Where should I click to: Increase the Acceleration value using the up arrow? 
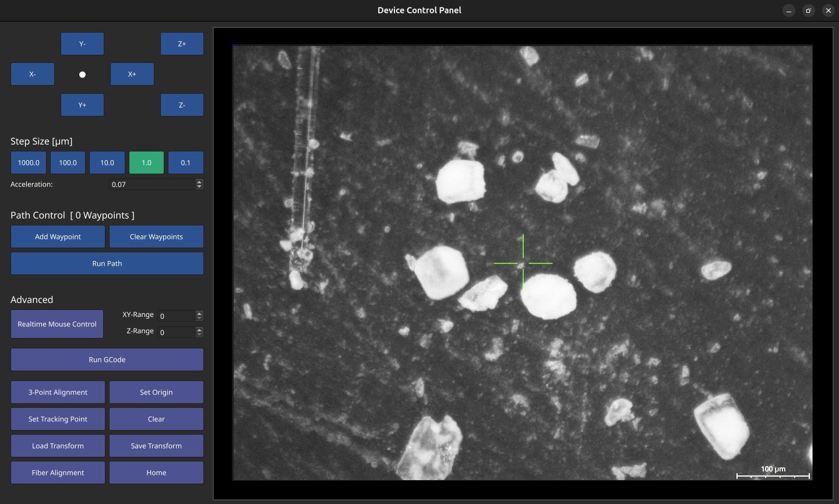[199, 181]
